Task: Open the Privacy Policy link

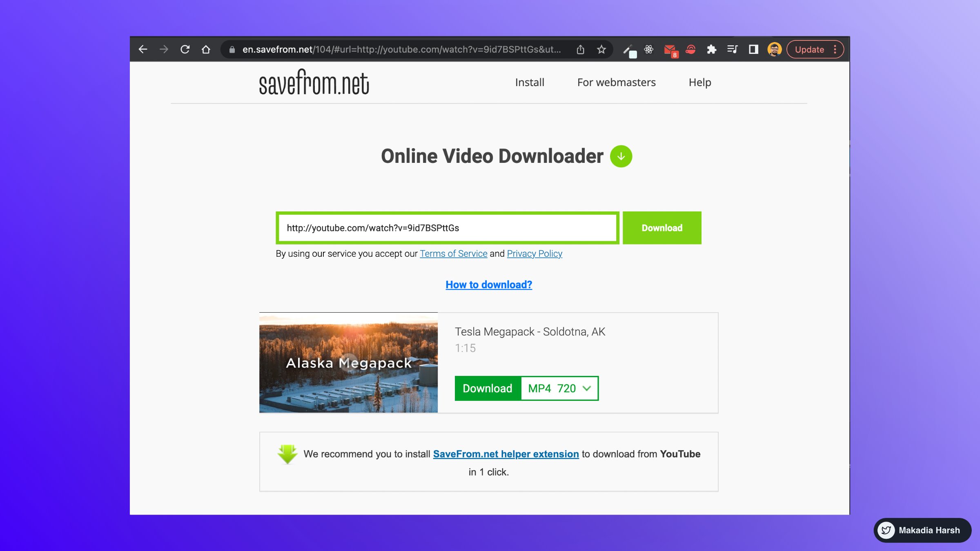Action: [x=535, y=253]
